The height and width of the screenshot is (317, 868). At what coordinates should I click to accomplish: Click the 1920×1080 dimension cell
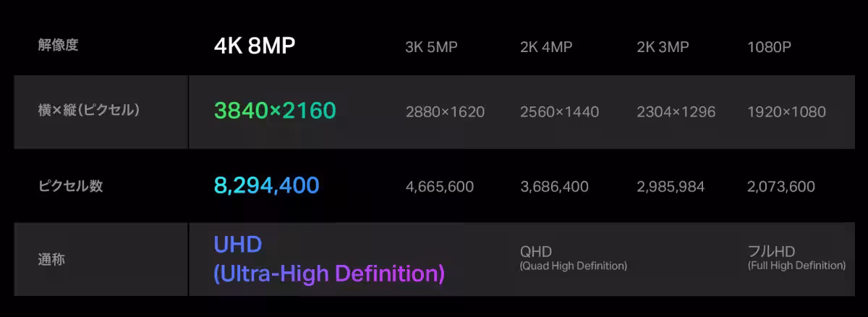coord(786,112)
